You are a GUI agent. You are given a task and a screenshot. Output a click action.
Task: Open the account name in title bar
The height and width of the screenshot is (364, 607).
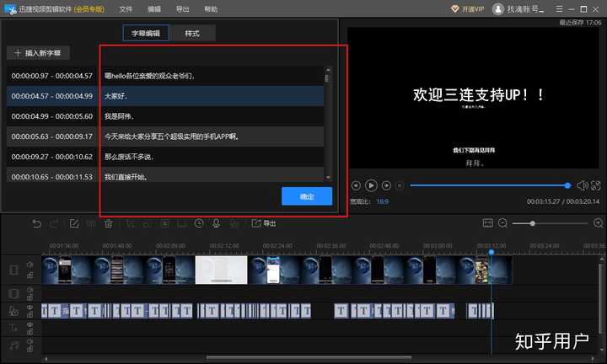525,9
